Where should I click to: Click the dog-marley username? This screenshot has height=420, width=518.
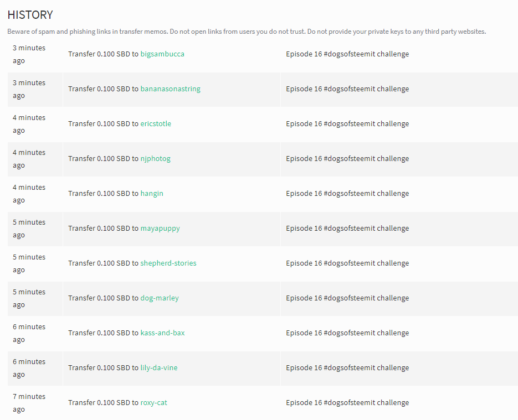coord(159,298)
